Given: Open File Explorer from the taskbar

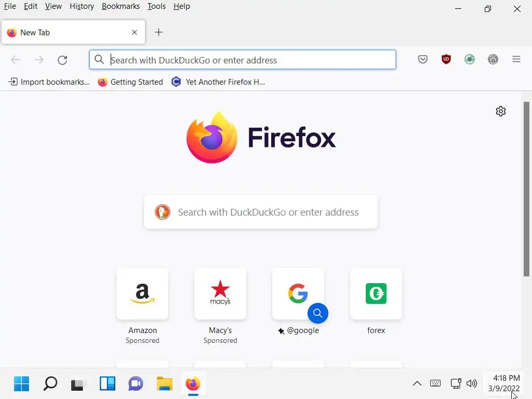Looking at the screenshot, I should (x=165, y=384).
